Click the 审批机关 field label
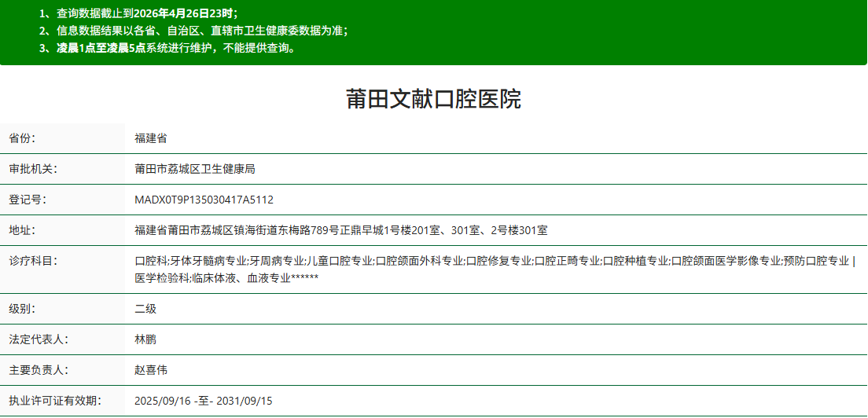This screenshot has width=868, height=418. click(x=33, y=169)
